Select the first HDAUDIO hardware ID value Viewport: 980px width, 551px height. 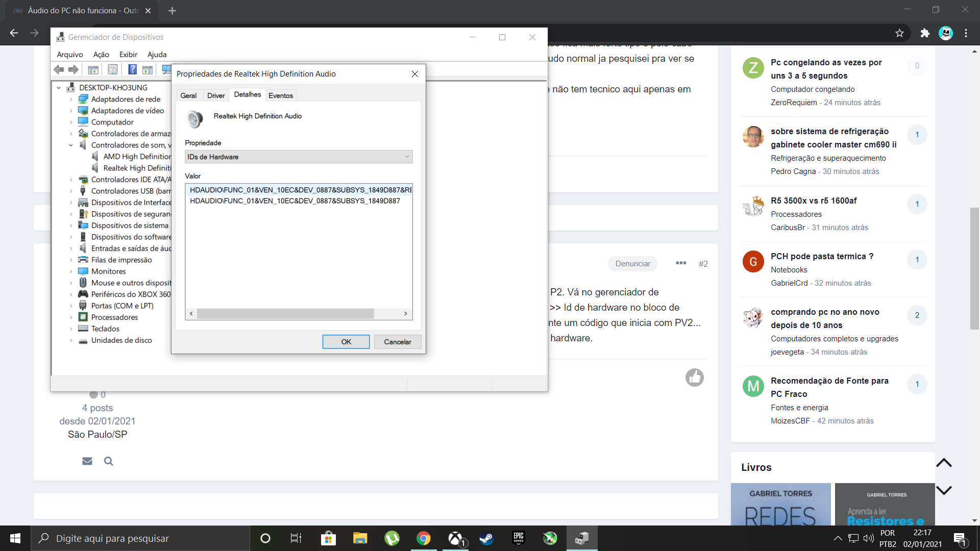299,190
